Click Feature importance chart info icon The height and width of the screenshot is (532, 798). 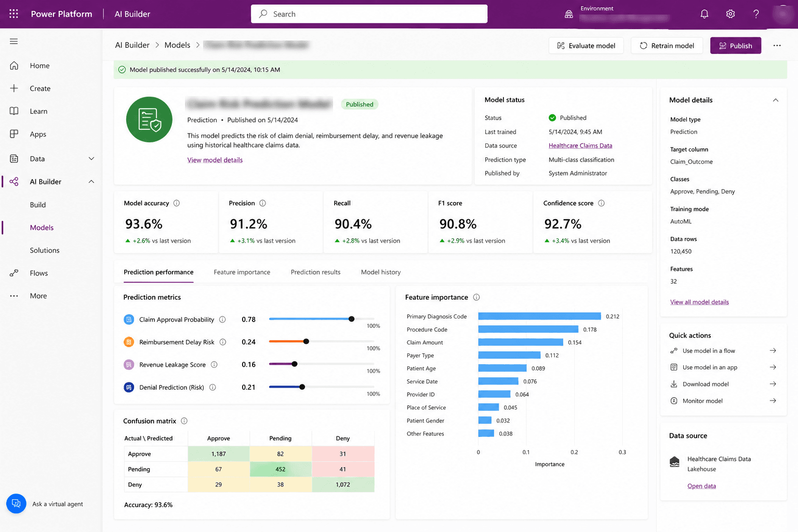point(476,297)
